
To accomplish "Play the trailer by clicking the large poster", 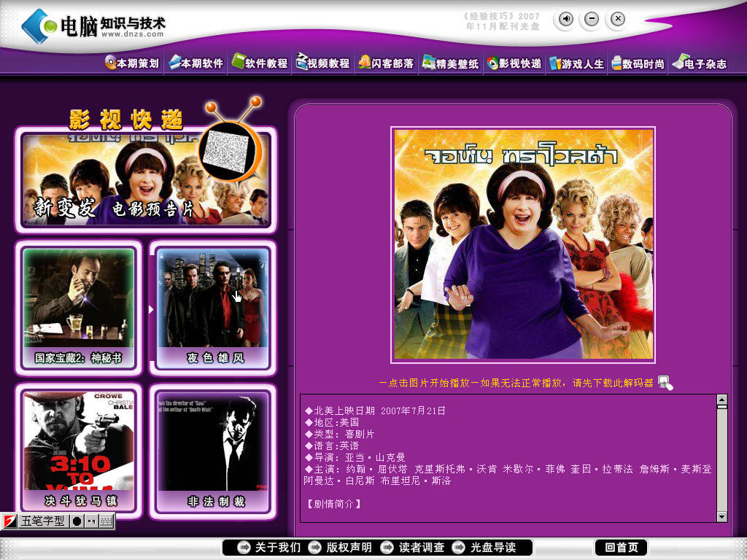I will (523, 245).
